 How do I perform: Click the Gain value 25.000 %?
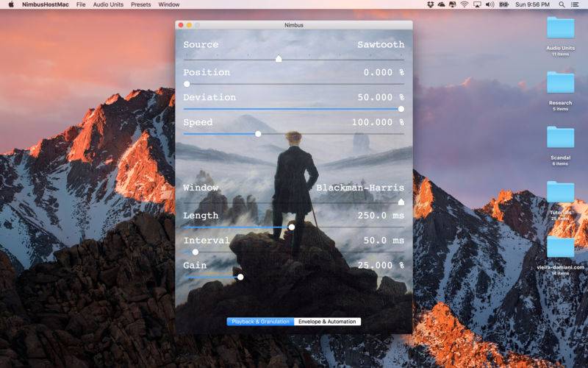coord(381,266)
